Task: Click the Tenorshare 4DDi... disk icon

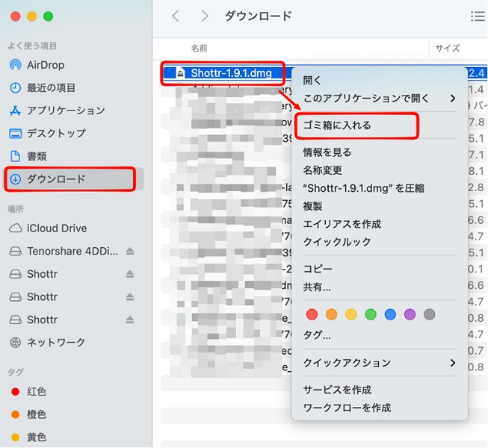Action: click(x=15, y=251)
